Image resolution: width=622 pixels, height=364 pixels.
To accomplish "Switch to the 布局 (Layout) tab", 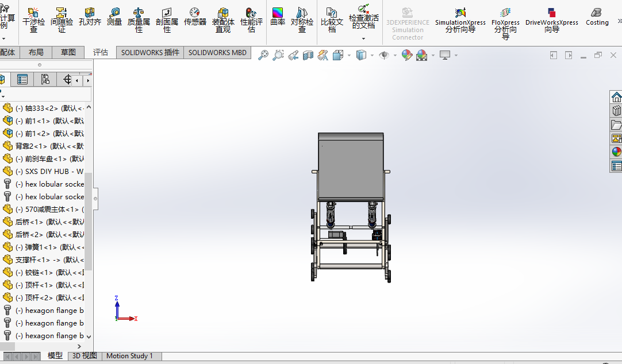I will 36,52.
